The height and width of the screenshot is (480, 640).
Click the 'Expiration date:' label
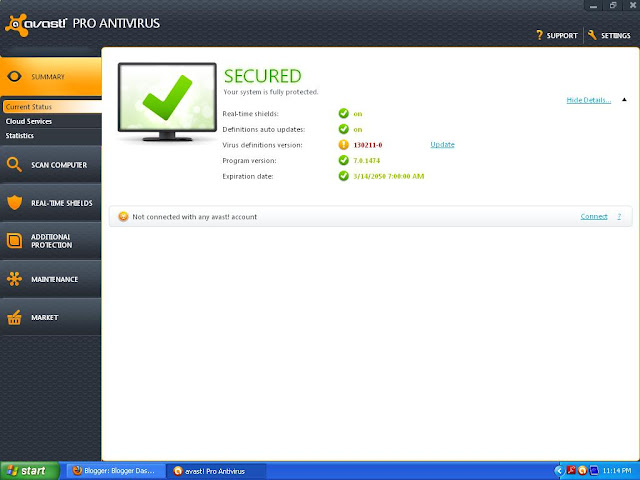click(248, 176)
